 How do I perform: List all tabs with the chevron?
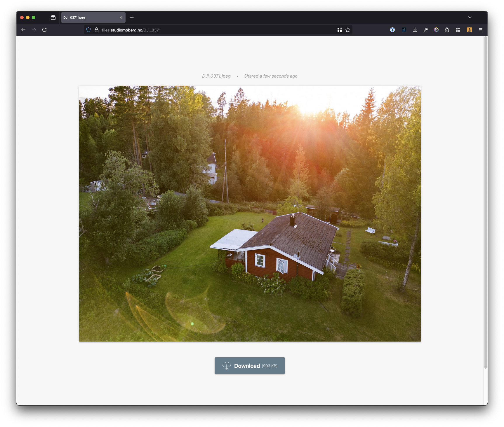click(470, 17)
